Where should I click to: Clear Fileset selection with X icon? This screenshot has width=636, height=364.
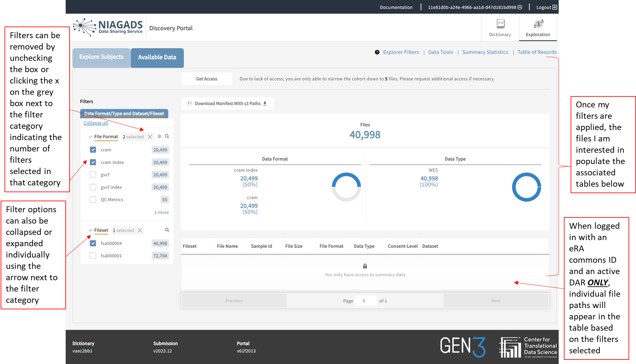(140, 230)
